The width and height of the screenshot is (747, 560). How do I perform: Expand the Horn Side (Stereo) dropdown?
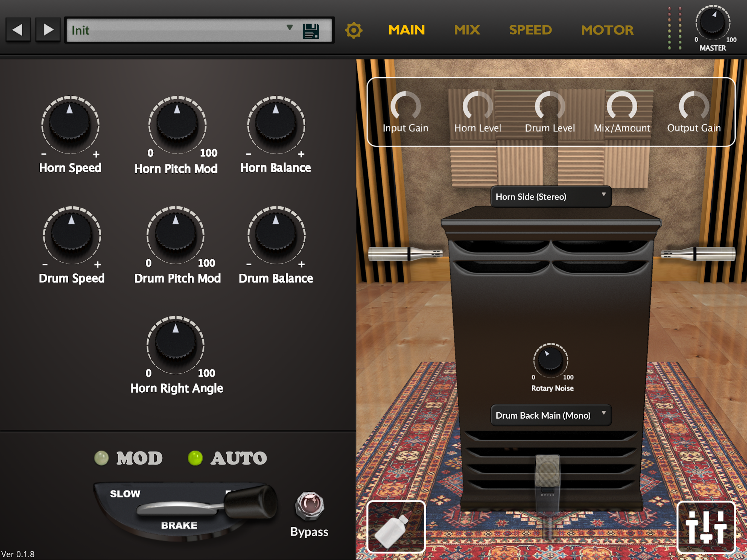click(551, 197)
